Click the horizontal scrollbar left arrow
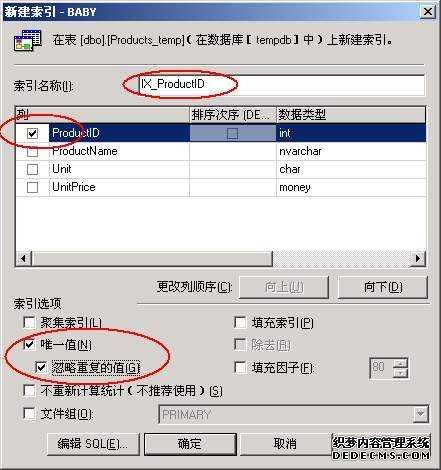 pos(23,258)
